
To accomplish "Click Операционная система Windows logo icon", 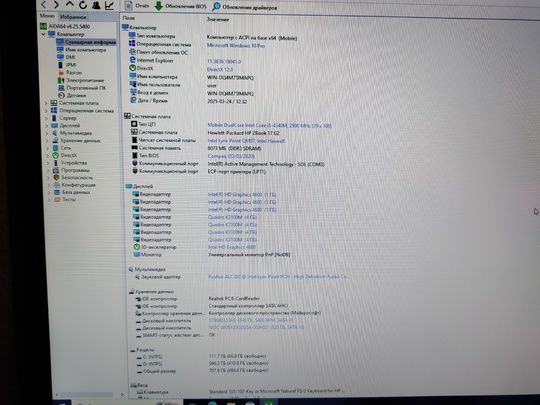I will pyautogui.click(x=132, y=44).
